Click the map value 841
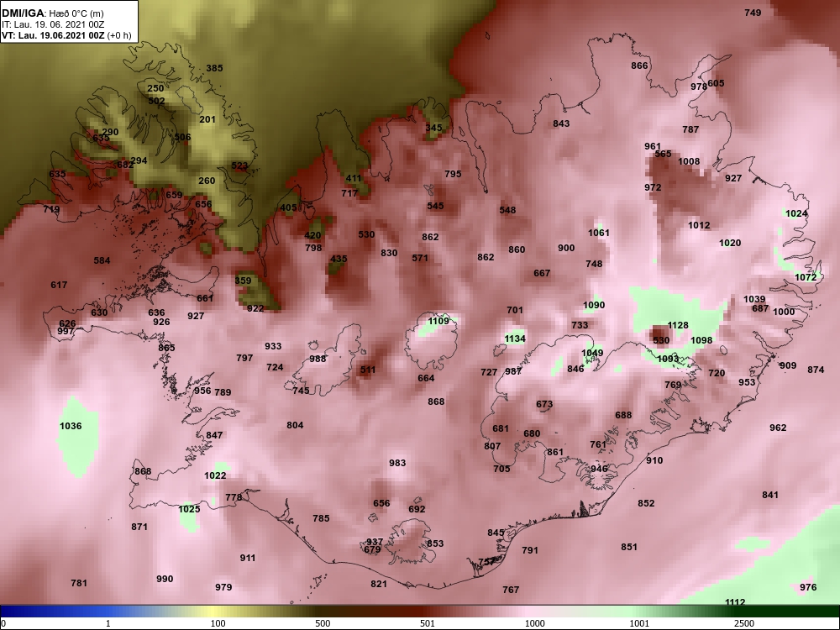 [769, 495]
